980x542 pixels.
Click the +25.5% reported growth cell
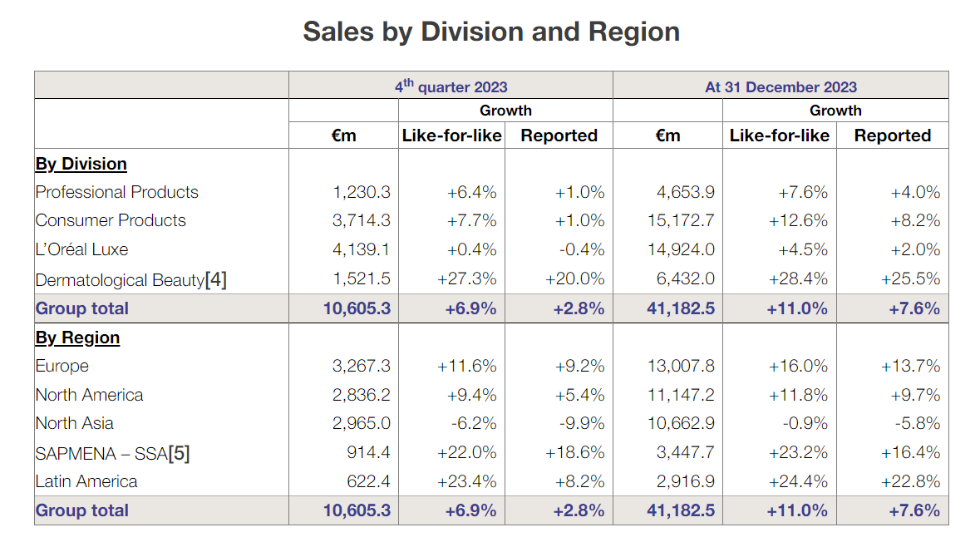911,278
